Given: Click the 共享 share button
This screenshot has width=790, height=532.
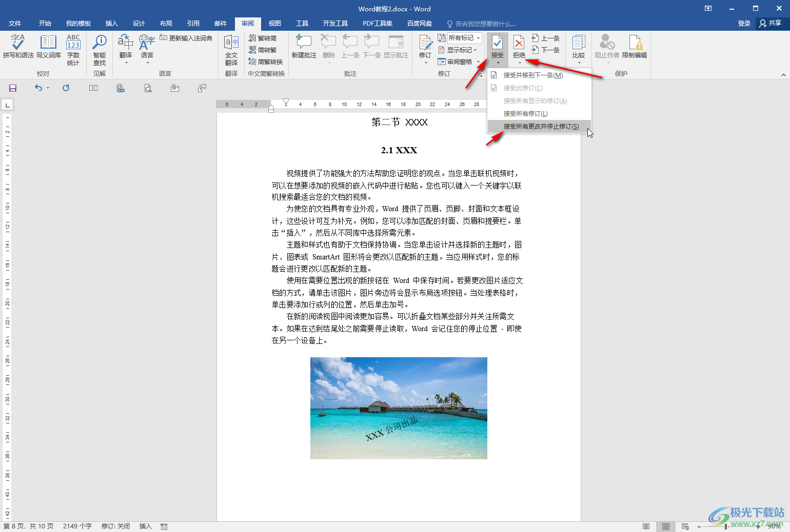Looking at the screenshot, I should [771, 23].
